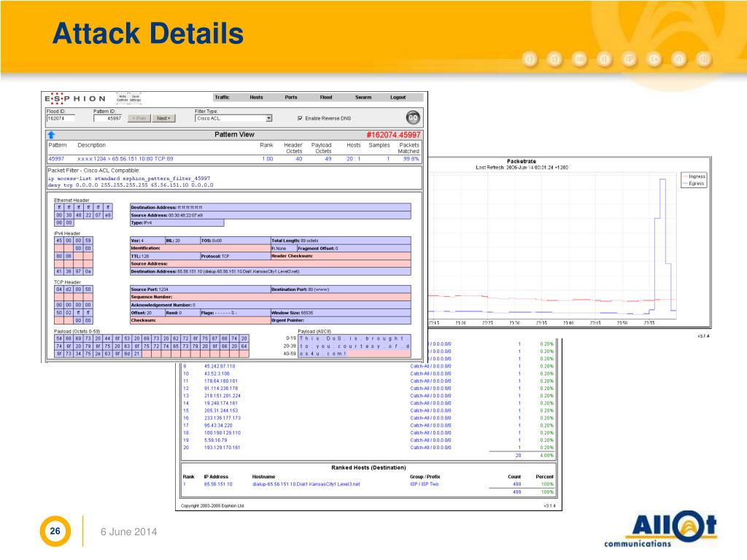Open the Filter Type dropdown

click(234, 118)
